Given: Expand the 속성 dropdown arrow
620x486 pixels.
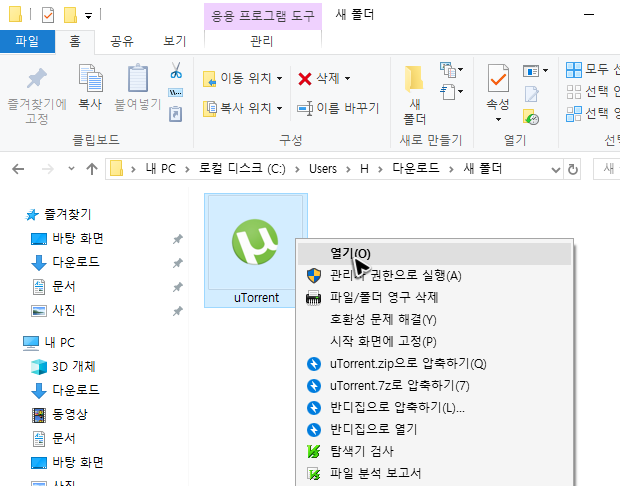Looking at the screenshot, I should pos(498,119).
